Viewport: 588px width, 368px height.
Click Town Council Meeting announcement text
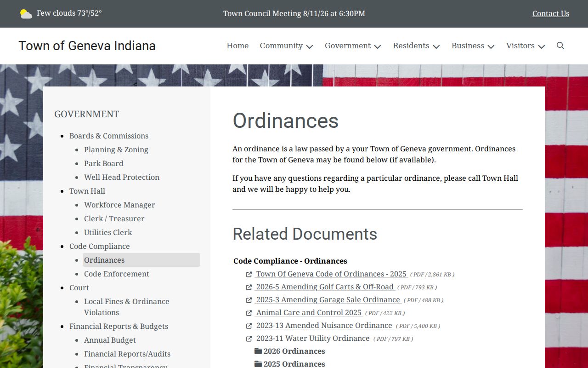point(294,13)
